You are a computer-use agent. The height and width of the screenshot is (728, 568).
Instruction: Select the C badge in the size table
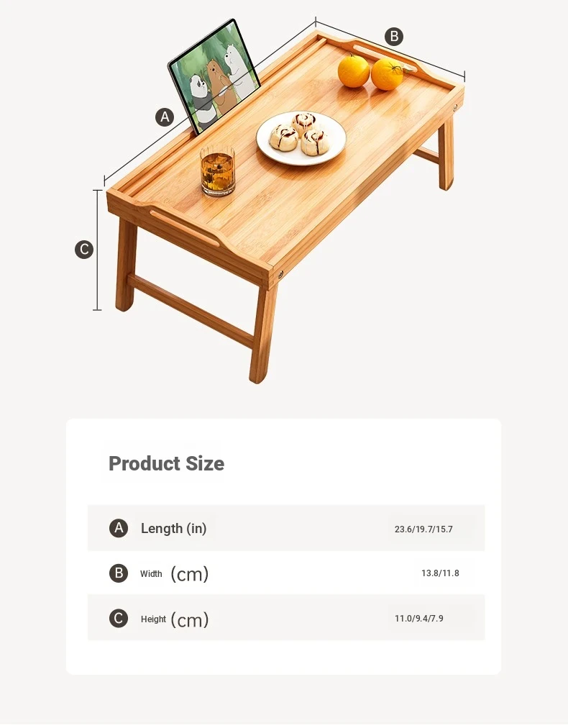pyautogui.click(x=119, y=619)
